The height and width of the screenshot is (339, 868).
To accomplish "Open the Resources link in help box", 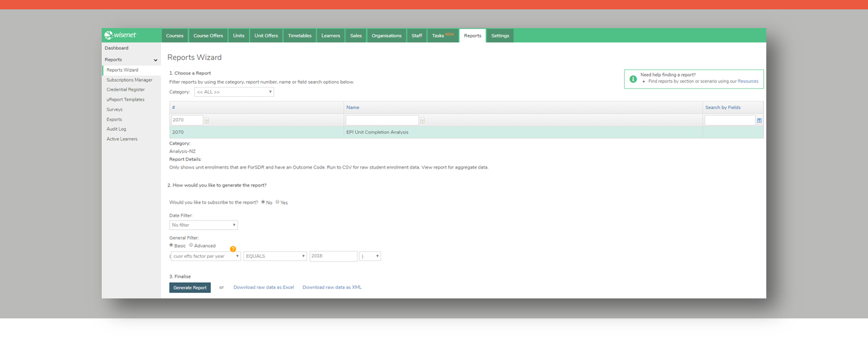I will tap(748, 81).
